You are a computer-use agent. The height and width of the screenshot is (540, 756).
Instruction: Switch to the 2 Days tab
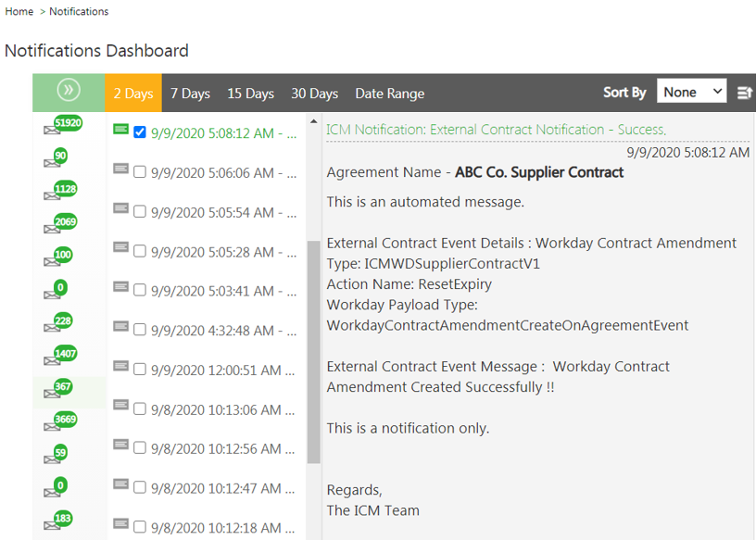pos(133,93)
